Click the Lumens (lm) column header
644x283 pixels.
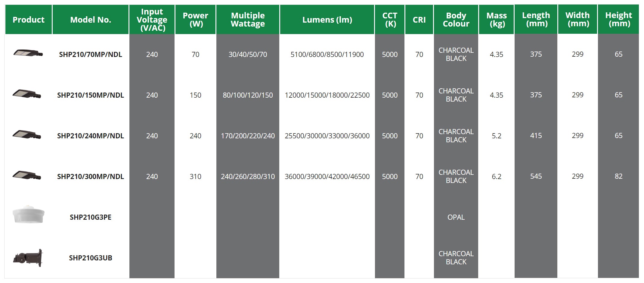coord(327,20)
